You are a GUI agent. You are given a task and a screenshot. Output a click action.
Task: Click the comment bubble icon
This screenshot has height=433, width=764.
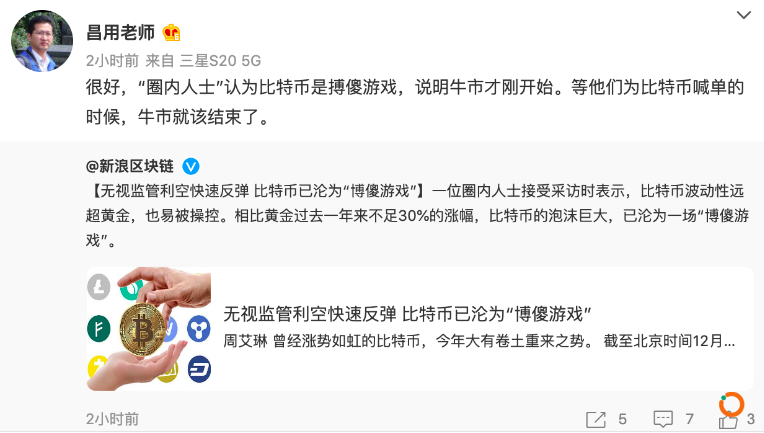[663, 419]
